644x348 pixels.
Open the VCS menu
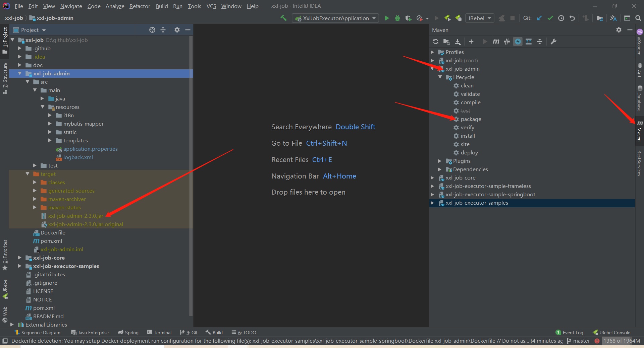pyautogui.click(x=211, y=6)
